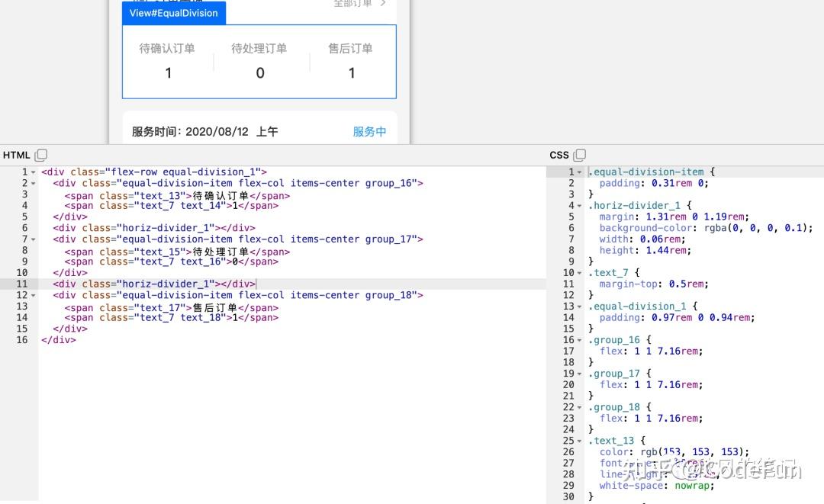This screenshot has height=504, width=824.
Task: Collapse the .group_17 CSS rule
Action: [x=578, y=374]
